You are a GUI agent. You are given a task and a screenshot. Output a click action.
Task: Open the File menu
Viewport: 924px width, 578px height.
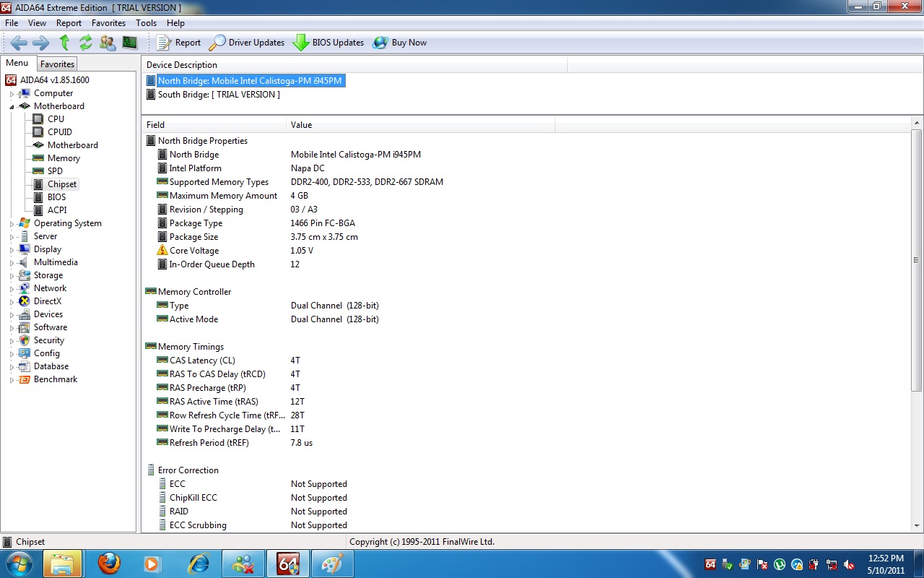coord(12,23)
